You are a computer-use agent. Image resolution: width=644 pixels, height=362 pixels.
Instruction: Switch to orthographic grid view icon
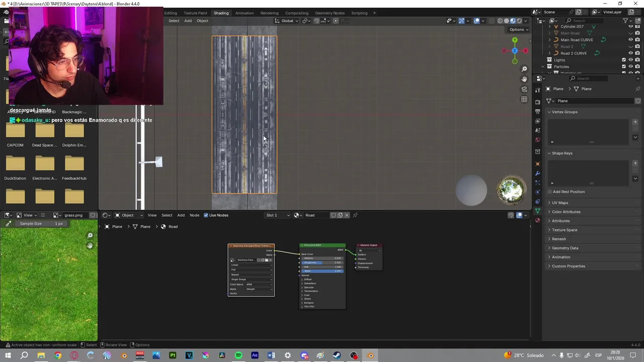point(524,99)
